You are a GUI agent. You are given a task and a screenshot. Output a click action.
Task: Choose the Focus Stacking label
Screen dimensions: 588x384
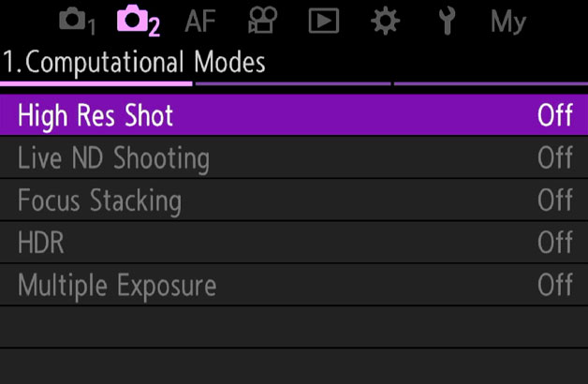(99, 200)
